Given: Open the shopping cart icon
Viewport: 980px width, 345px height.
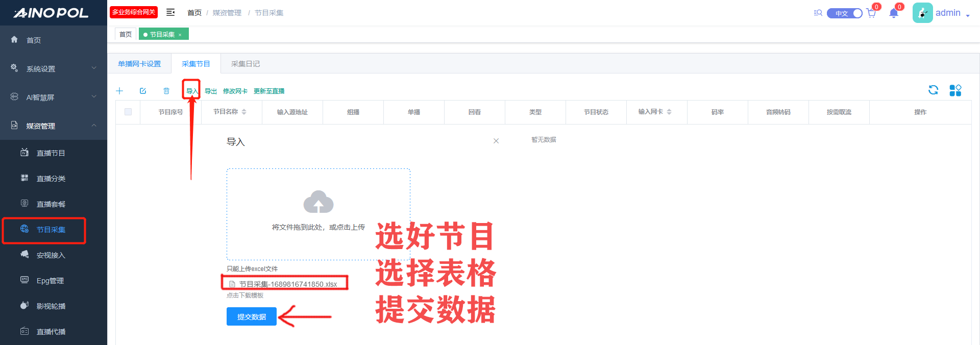Looking at the screenshot, I should point(871,13).
